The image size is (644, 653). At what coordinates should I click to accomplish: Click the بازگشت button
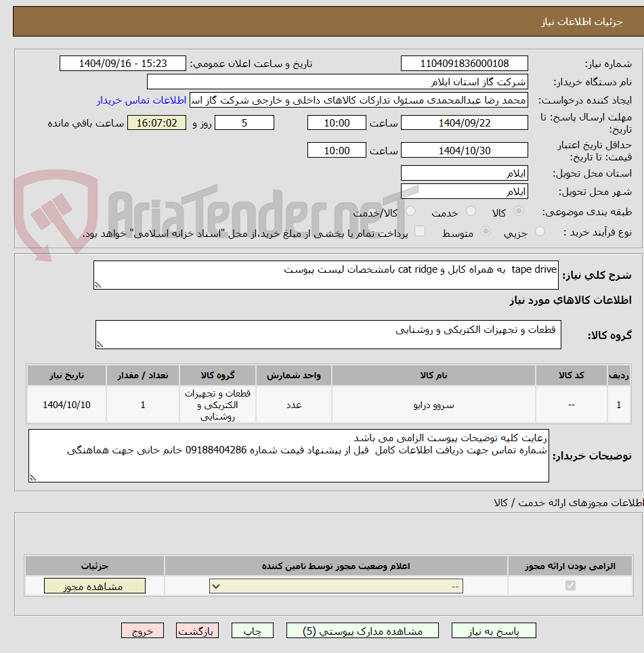pyautogui.click(x=197, y=630)
